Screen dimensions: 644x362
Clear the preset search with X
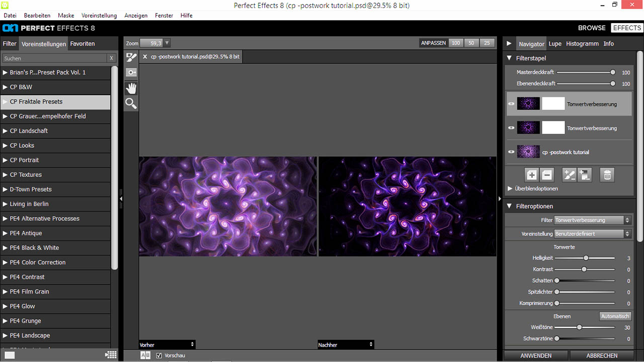click(x=112, y=58)
